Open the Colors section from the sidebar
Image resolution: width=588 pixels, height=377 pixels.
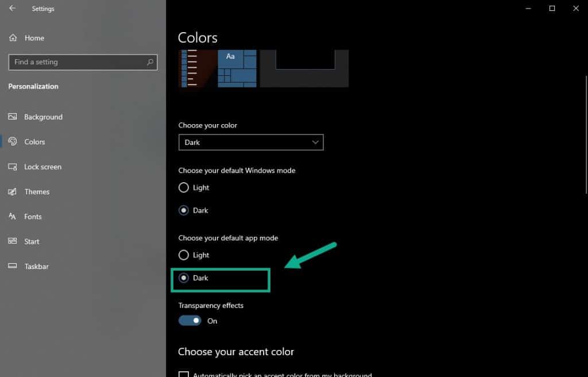point(12,142)
